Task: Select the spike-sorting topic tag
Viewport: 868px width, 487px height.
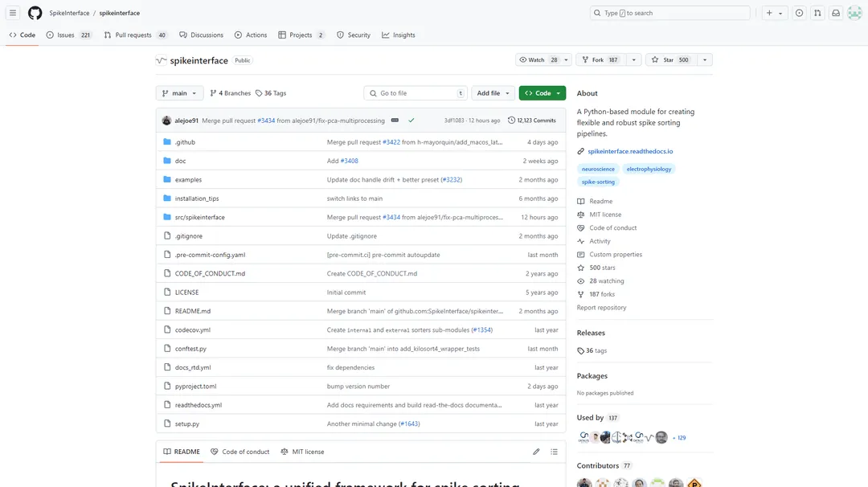Action: coord(598,182)
